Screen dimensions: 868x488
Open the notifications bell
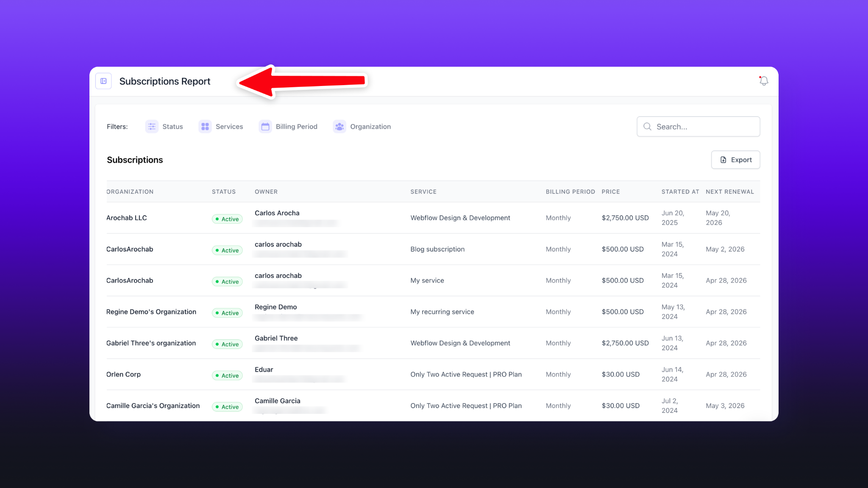(764, 81)
